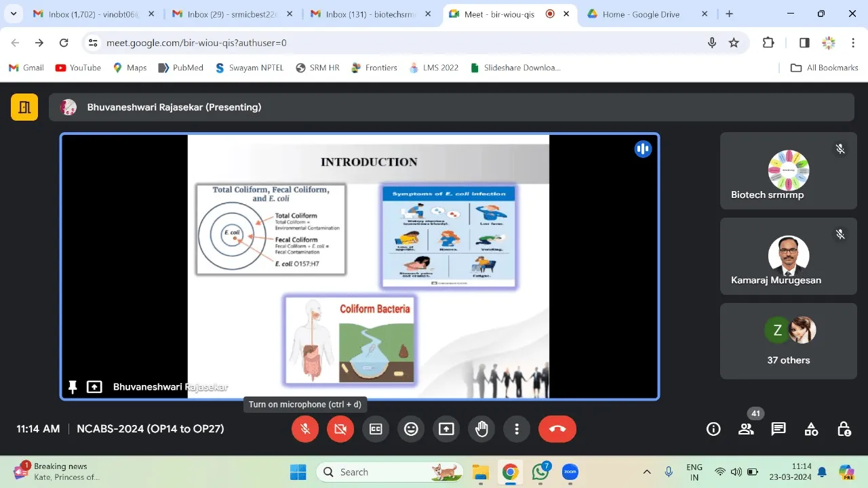Image resolution: width=868 pixels, height=488 pixels.
Task: Switch to Home - Google Drive tab
Action: 648,14
